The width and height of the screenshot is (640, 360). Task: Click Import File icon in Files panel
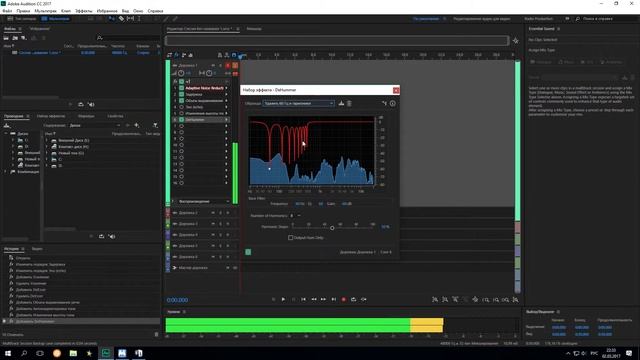coord(15,38)
